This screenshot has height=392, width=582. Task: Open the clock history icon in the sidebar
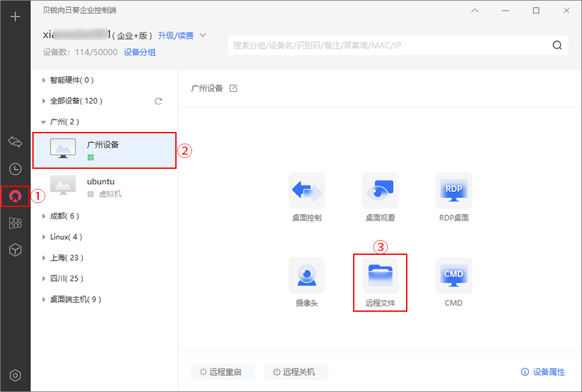pyautogui.click(x=15, y=169)
